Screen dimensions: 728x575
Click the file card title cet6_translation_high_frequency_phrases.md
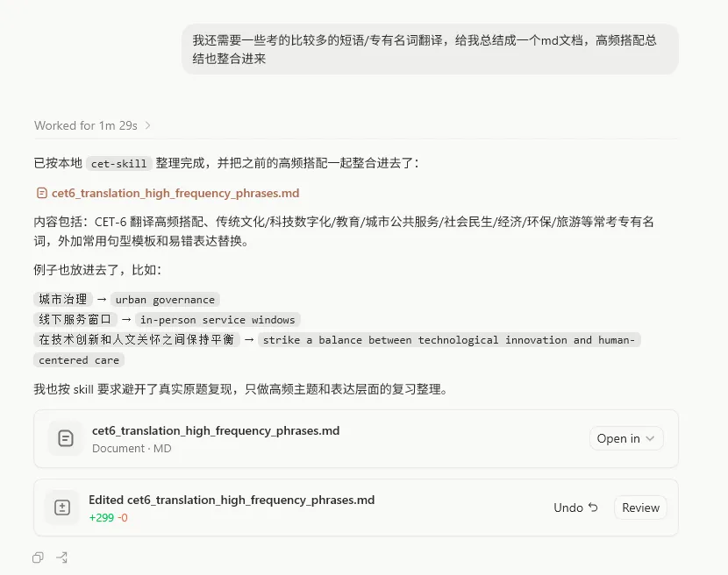pos(216,430)
